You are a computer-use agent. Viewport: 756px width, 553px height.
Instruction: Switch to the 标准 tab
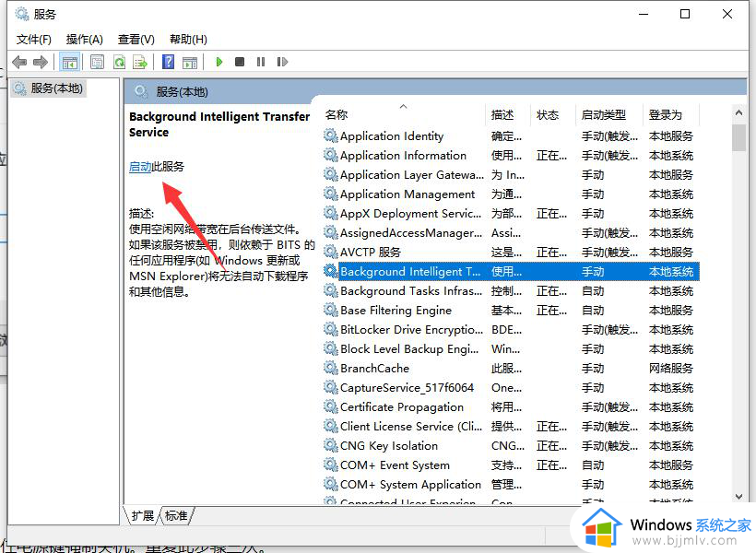(176, 516)
